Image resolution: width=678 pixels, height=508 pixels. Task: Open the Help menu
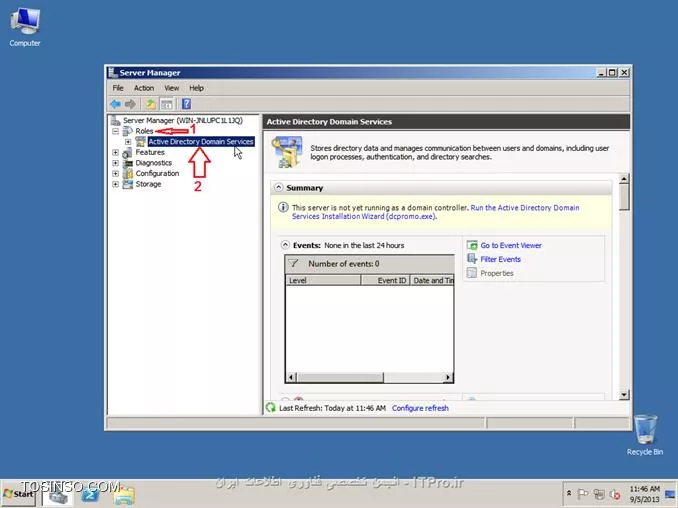click(x=196, y=88)
